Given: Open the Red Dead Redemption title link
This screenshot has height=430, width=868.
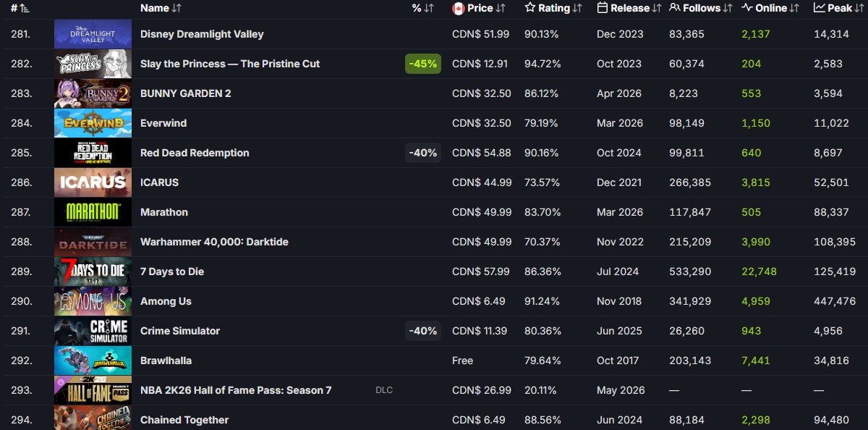Looking at the screenshot, I should click(x=195, y=153).
